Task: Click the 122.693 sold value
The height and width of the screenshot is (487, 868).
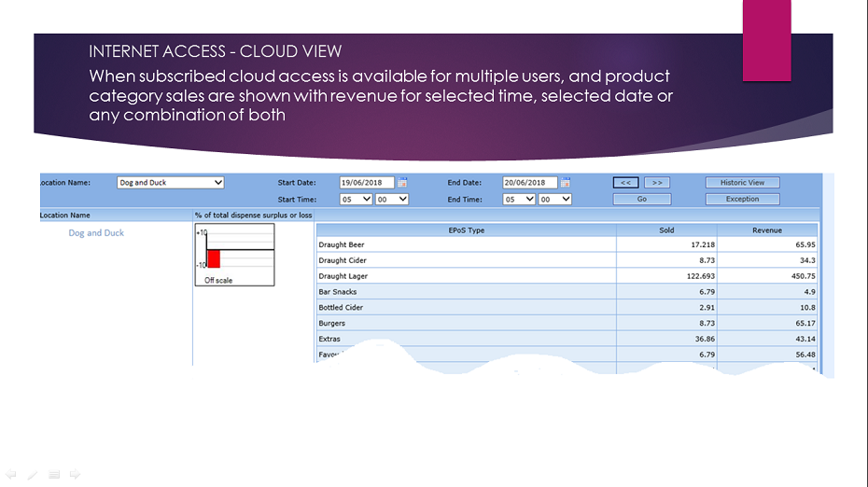Action: pyautogui.click(x=701, y=276)
